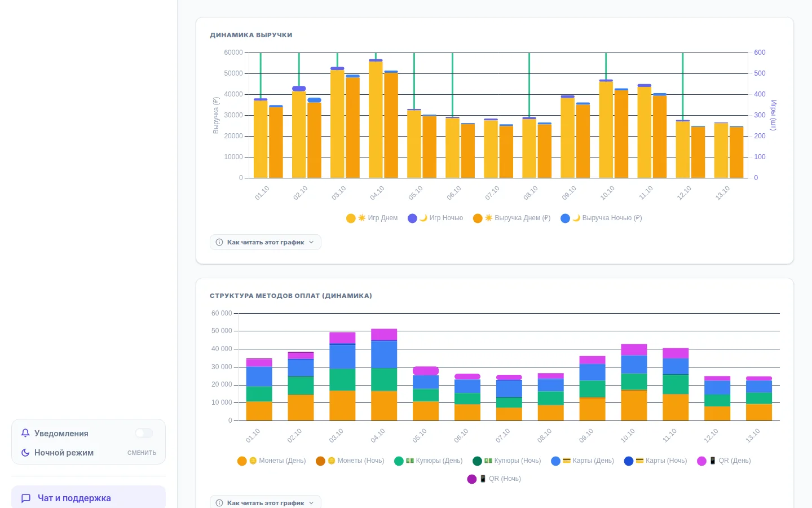This screenshot has height=508, width=812.
Task: Click the phone icon of QR (День)
Action: coord(713,461)
